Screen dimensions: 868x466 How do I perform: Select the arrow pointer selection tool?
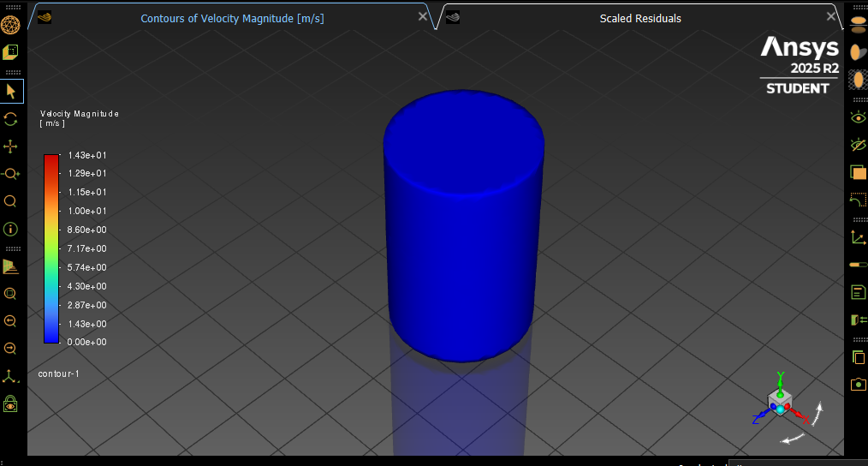coord(11,92)
